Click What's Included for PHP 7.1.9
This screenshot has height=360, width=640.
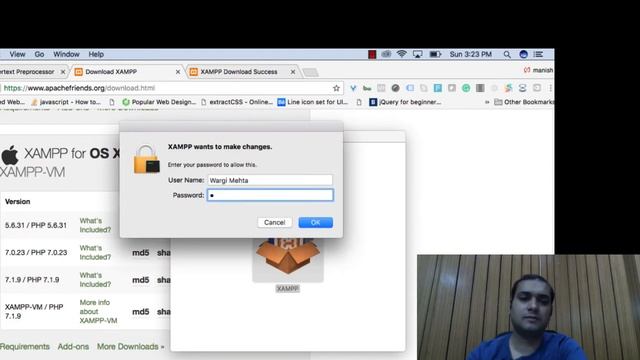point(95,280)
